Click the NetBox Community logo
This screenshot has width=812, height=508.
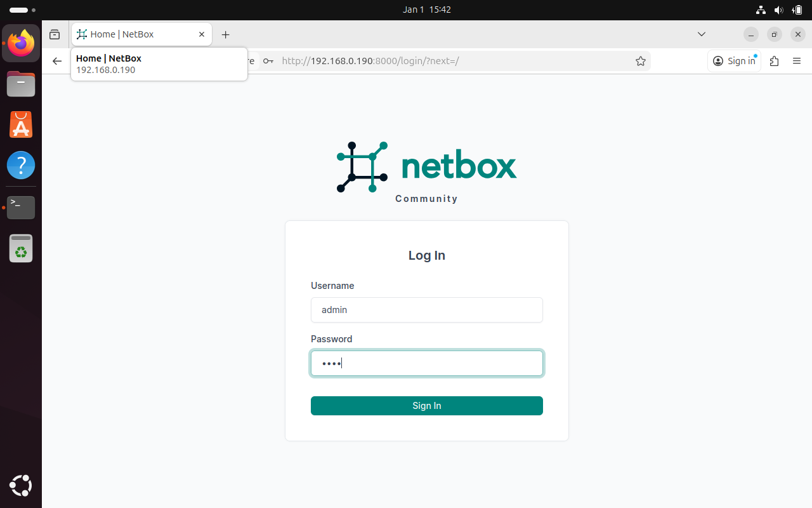[x=426, y=166]
